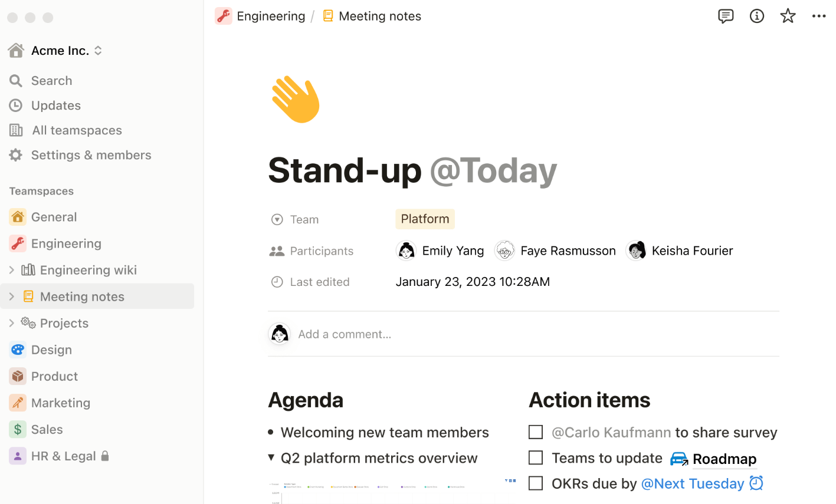
Task: Select the Design teamspace
Action: click(x=51, y=350)
